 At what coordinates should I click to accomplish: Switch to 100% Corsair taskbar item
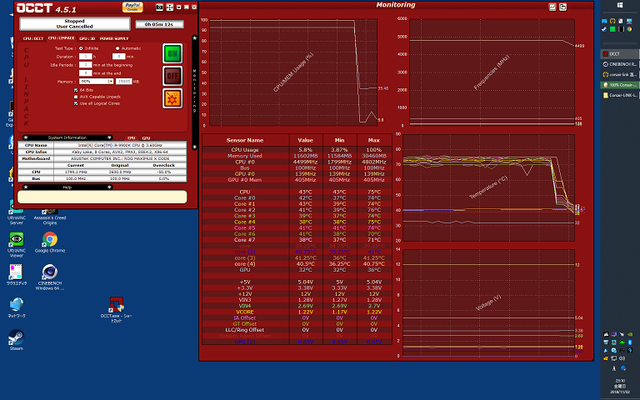click(x=619, y=85)
